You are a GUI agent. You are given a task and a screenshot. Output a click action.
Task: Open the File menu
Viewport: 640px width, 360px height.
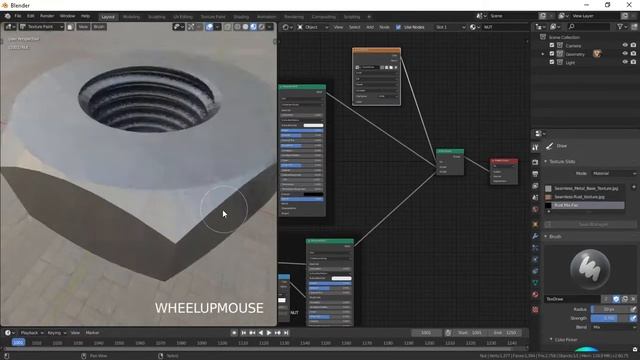tap(18, 16)
